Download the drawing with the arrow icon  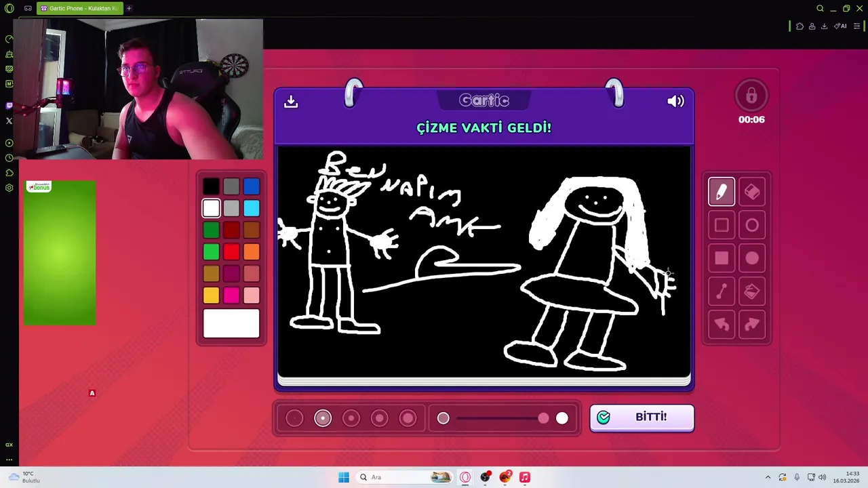coord(291,101)
